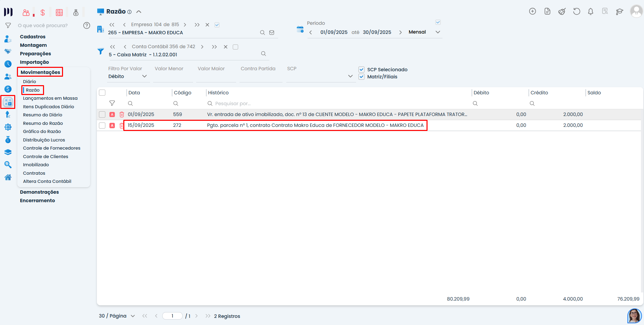Click the add plus circle icon
644x325 pixels.
pyautogui.click(x=533, y=12)
